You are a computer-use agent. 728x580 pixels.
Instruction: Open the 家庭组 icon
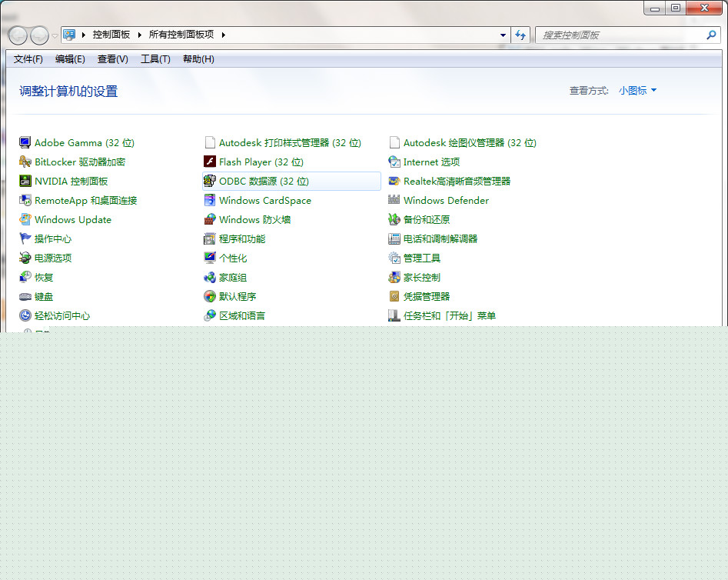210,277
